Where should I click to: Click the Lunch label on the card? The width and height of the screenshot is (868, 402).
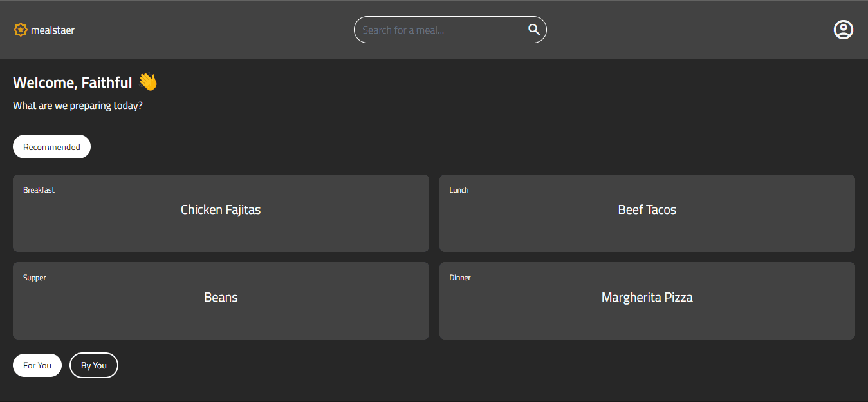459,190
